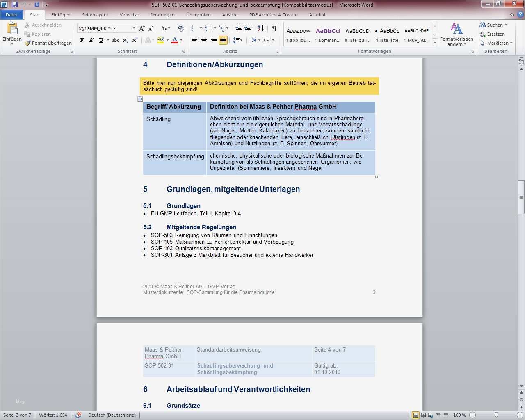Click the word count Wörter: 1.654
The image size is (525, 420).
(53, 415)
